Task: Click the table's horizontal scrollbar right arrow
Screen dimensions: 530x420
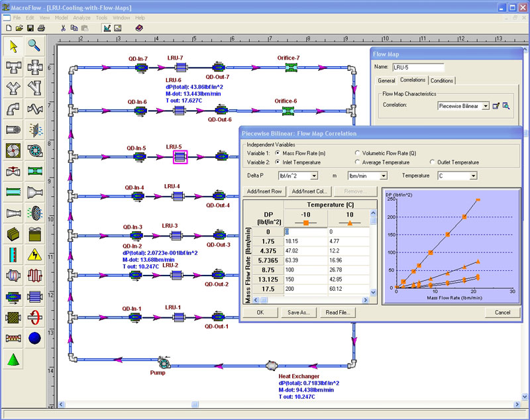Action: coord(366,299)
